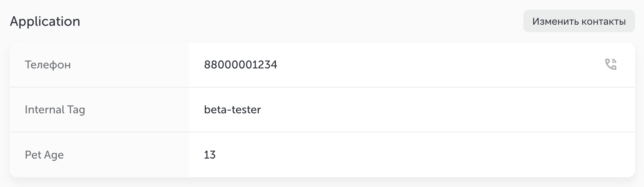Click the "Телефон" field label
This screenshot has width=644, height=187.
click(x=48, y=65)
